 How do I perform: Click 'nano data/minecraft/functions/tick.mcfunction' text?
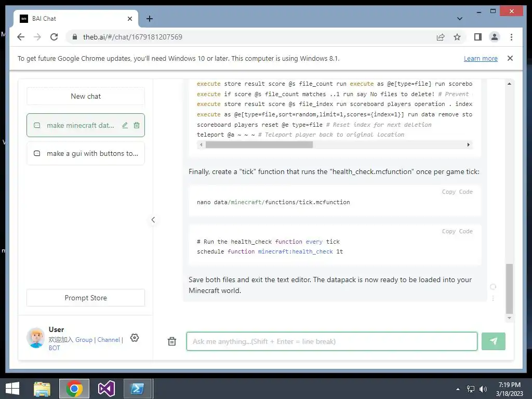pos(273,202)
